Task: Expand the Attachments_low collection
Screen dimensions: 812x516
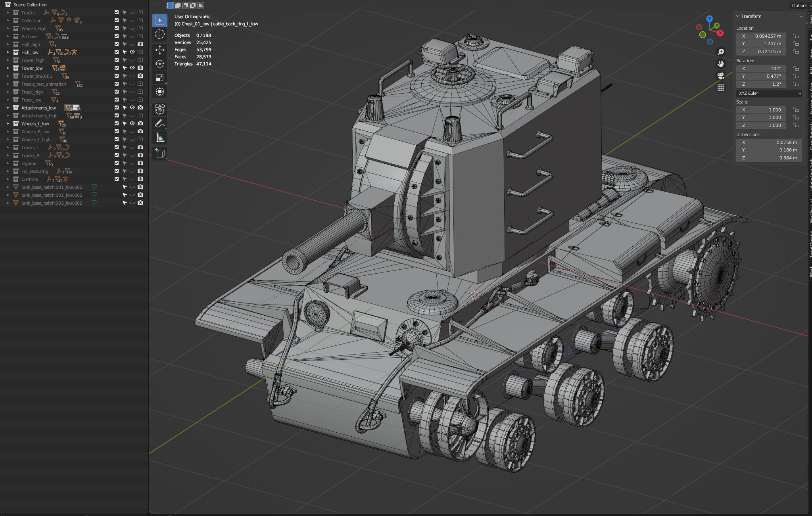Action: 8,108
